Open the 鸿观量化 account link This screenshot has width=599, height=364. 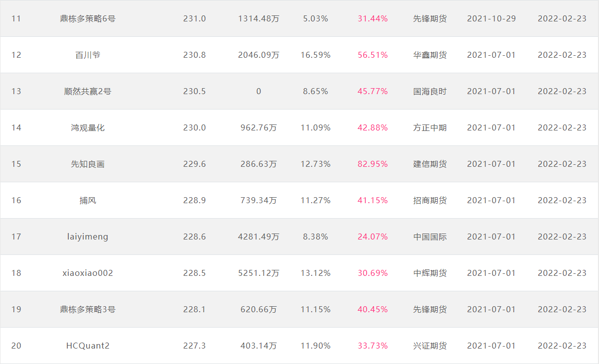pyautogui.click(x=88, y=127)
